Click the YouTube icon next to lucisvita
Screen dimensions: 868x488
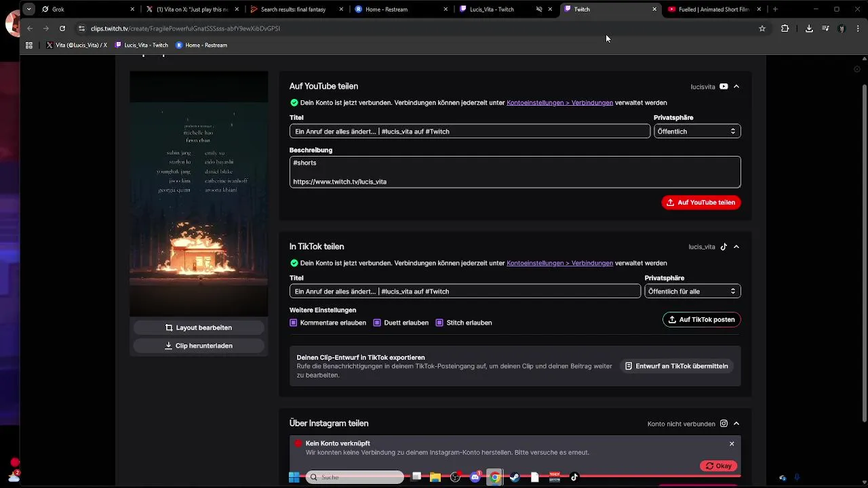click(724, 87)
